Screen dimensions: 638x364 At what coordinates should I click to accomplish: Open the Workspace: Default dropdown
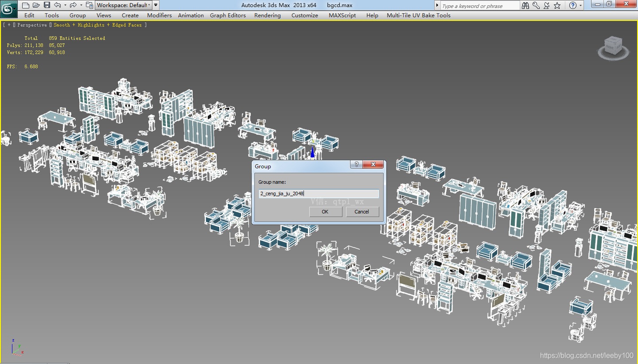pyautogui.click(x=124, y=5)
